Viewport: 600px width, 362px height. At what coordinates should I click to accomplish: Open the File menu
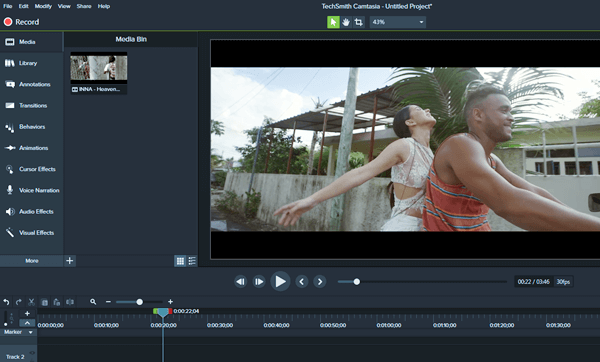coord(8,6)
